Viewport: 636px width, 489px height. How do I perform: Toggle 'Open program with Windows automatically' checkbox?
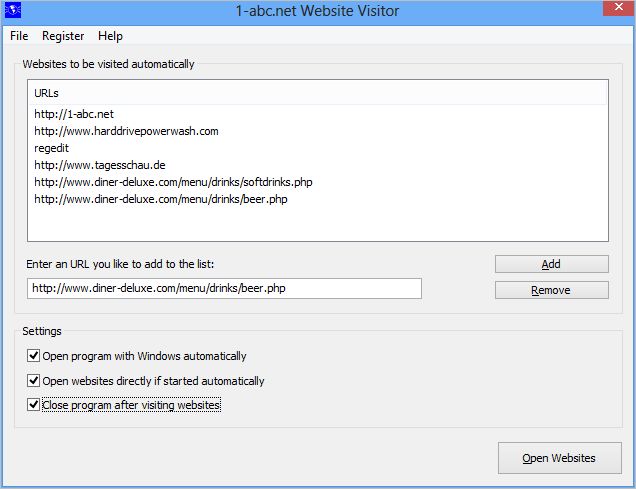coord(34,356)
